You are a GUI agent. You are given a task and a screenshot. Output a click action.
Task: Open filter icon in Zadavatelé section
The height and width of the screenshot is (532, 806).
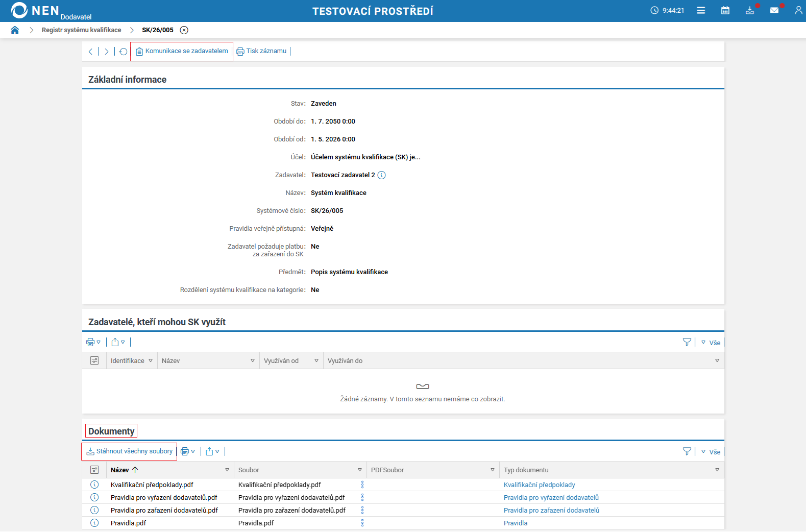[687, 342]
